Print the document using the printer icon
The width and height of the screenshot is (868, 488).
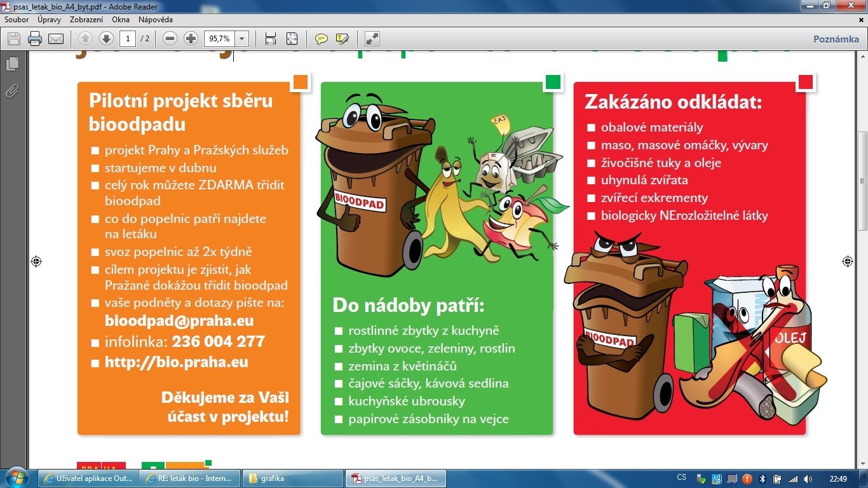(35, 39)
